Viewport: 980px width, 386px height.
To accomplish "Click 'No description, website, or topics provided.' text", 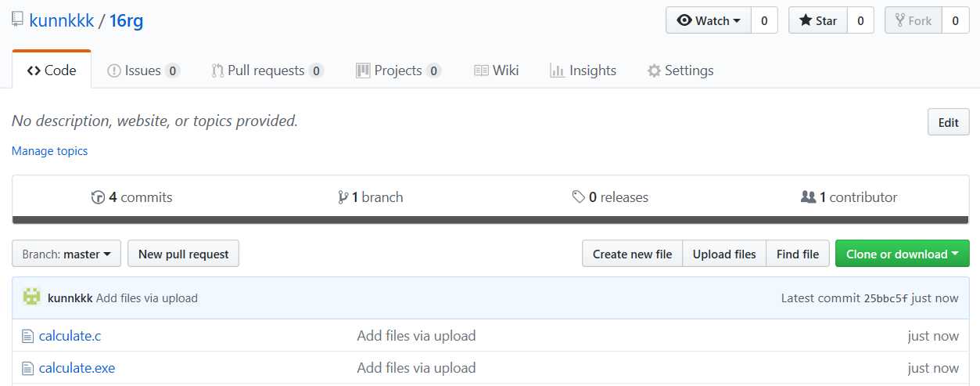I will (x=155, y=121).
